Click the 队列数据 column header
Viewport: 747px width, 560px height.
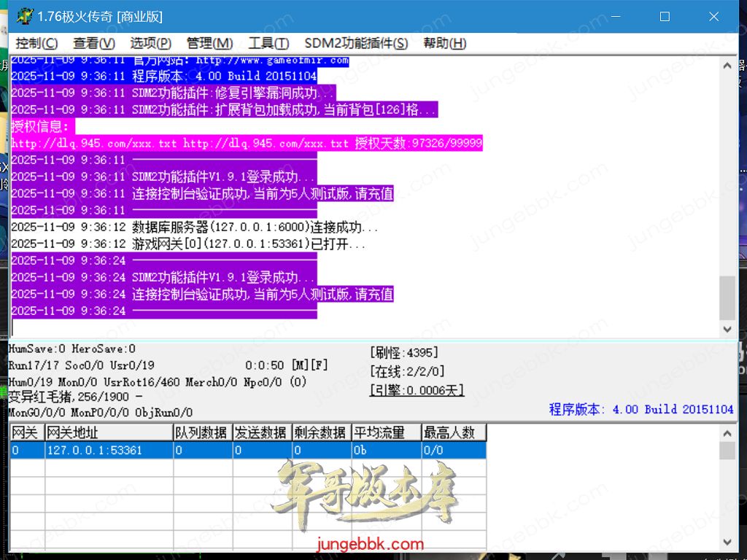202,432
